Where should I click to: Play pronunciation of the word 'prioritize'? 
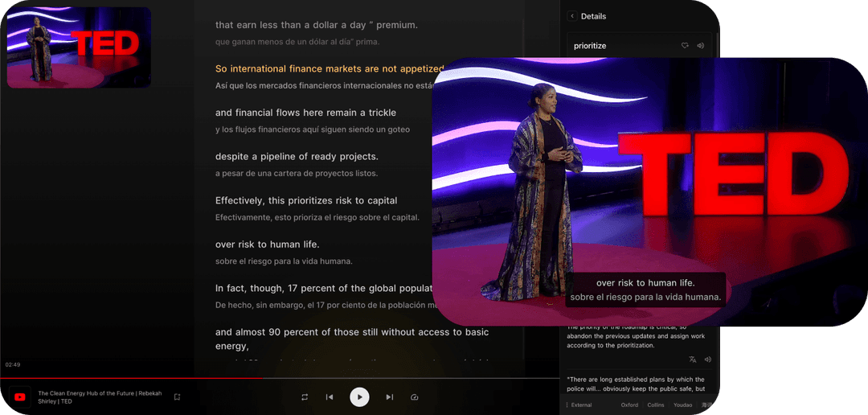(x=701, y=46)
